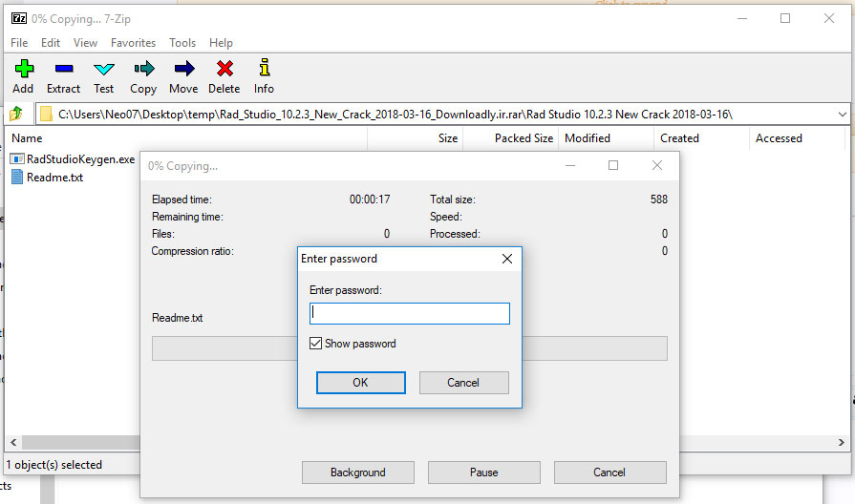The height and width of the screenshot is (504, 855).
Task: Click the archive path address field
Action: (x=442, y=114)
